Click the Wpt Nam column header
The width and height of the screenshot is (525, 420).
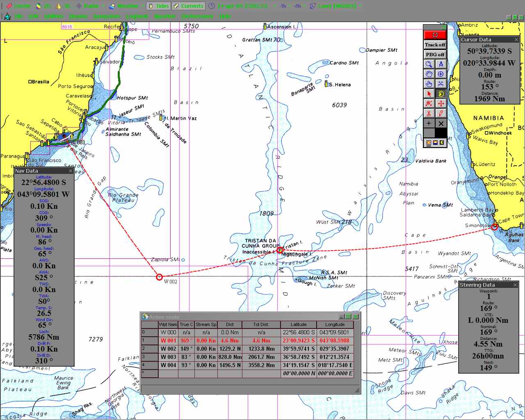coord(169,324)
